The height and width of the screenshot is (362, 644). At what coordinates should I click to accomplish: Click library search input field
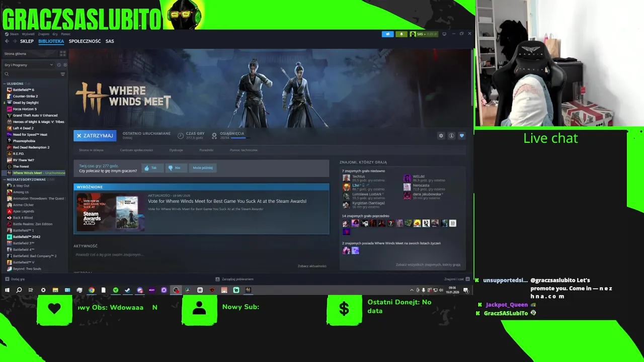click(34, 74)
